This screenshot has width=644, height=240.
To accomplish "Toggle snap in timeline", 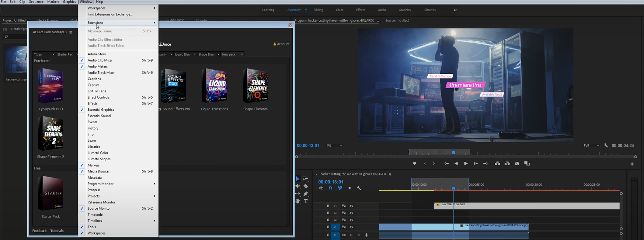I will (330, 188).
